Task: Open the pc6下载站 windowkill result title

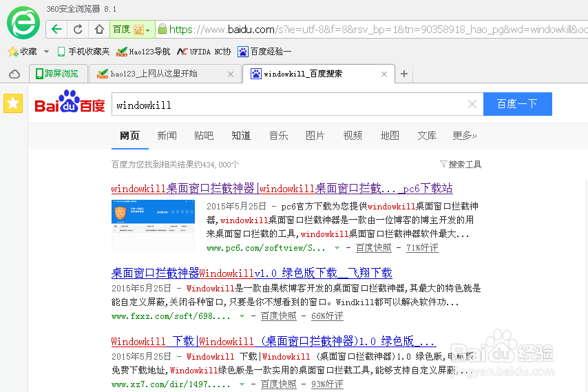Action: click(282, 188)
